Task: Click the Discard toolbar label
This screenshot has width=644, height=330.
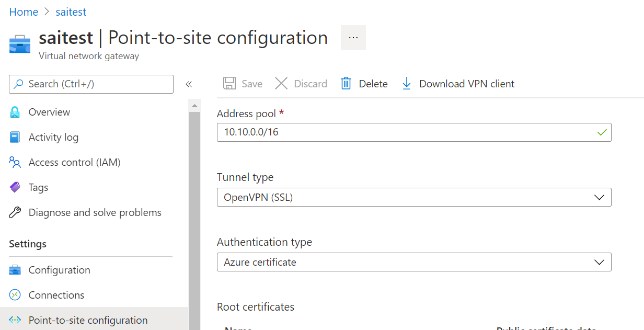Action: pyautogui.click(x=310, y=84)
